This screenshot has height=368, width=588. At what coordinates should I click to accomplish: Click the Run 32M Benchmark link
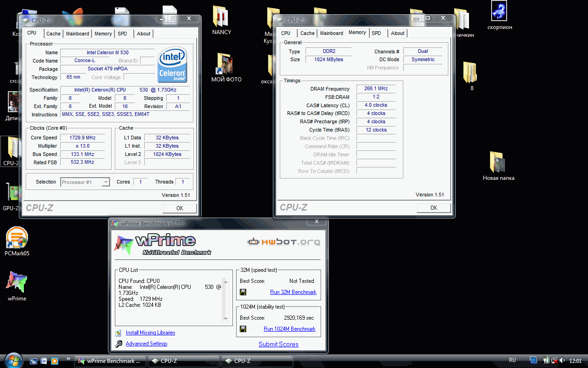(x=293, y=292)
